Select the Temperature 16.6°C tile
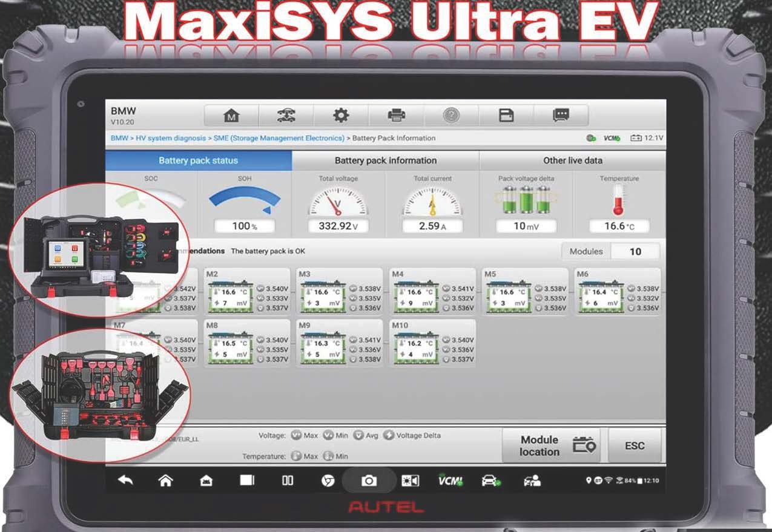This screenshot has width=772, height=532. pos(619,205)
